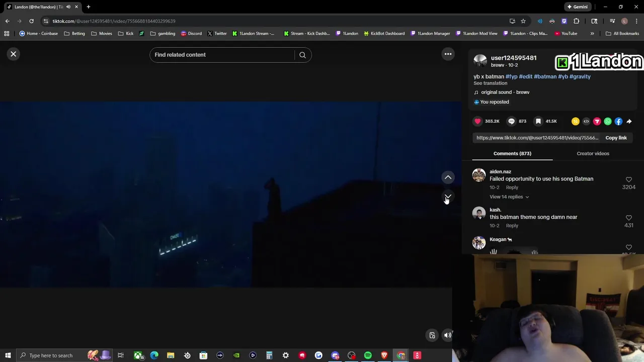Open the Betting bookmarks folder
644x362 pixels.
[74, 33]
